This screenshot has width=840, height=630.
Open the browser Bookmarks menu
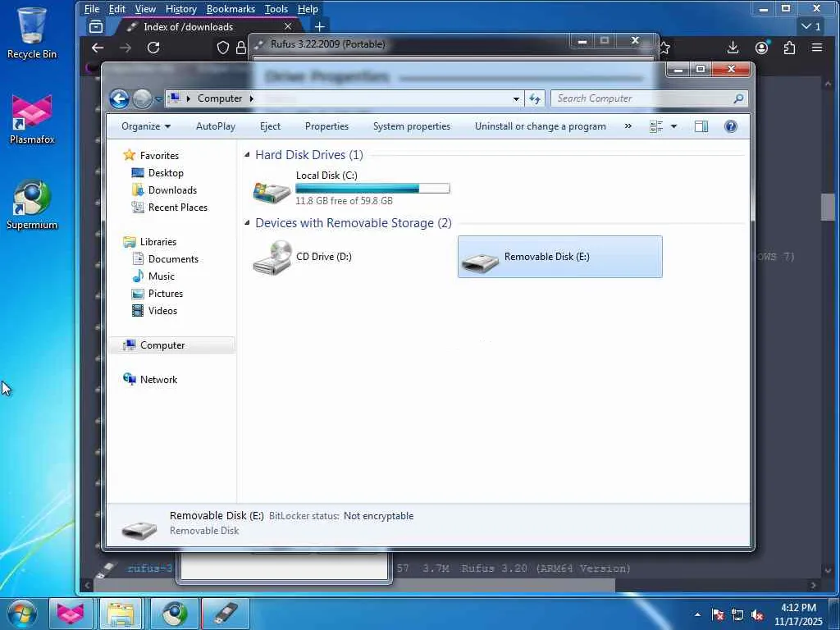[x=231, y=8]
